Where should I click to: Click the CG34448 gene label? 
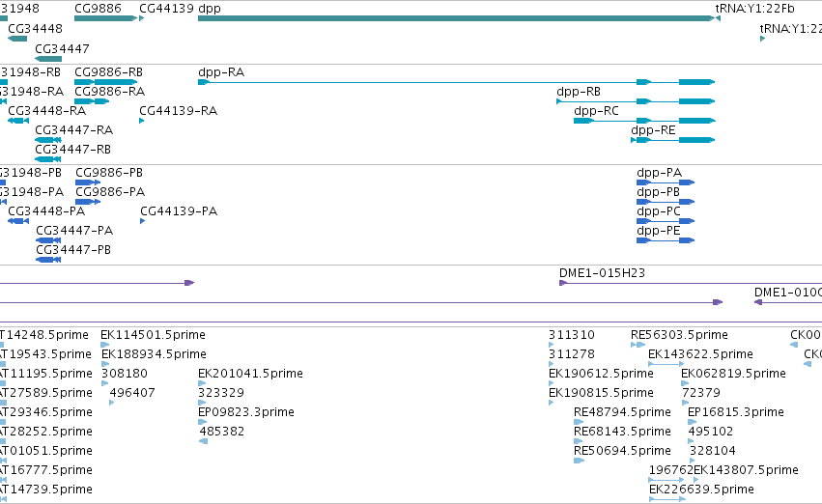pos(35,28)
